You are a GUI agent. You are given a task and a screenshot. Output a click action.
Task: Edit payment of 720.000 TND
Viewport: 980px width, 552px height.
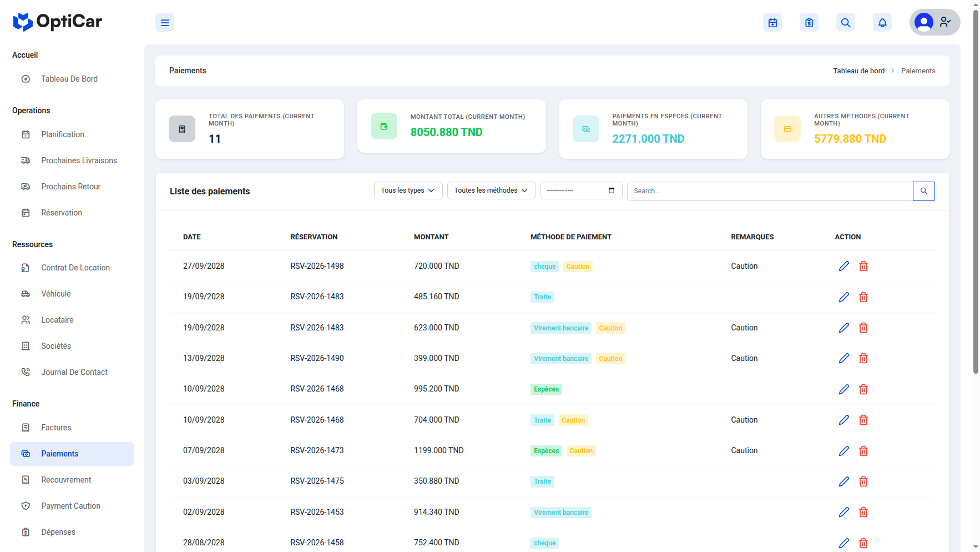pyautogui.click(x=844, y=266)
